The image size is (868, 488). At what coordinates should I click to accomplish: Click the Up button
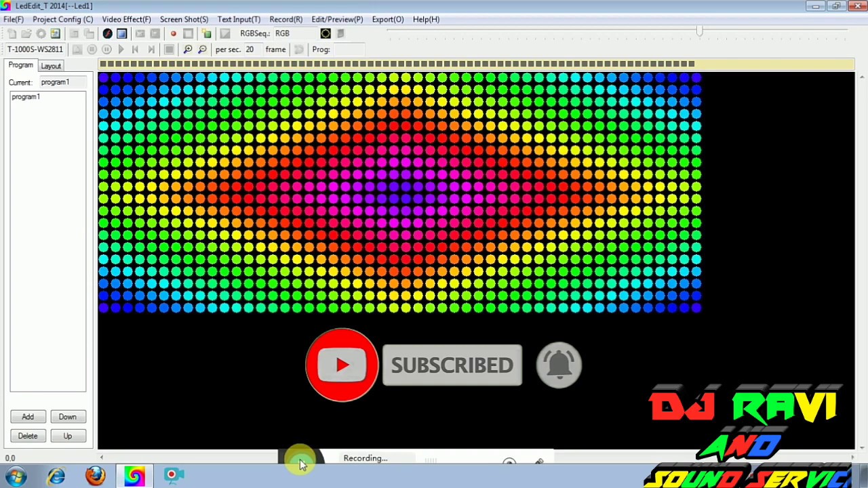pyautogui.click(x=67, y=436)
